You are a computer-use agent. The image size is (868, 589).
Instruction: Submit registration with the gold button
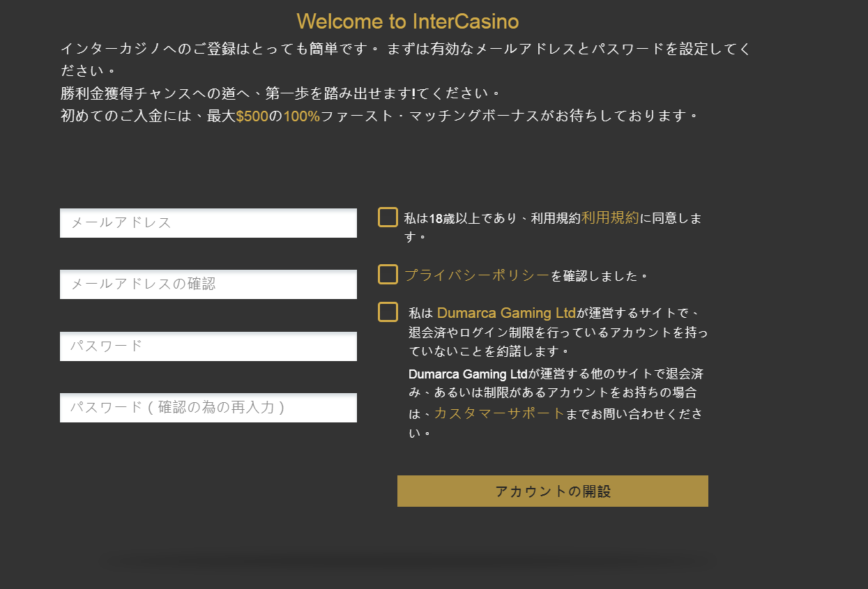pyautogui.click(x=552, y=491)
